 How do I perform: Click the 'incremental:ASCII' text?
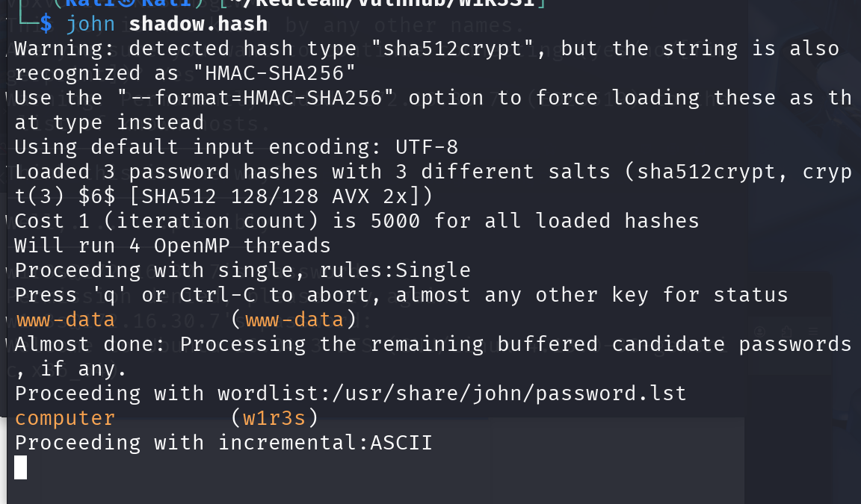click(x=325, y=443)
